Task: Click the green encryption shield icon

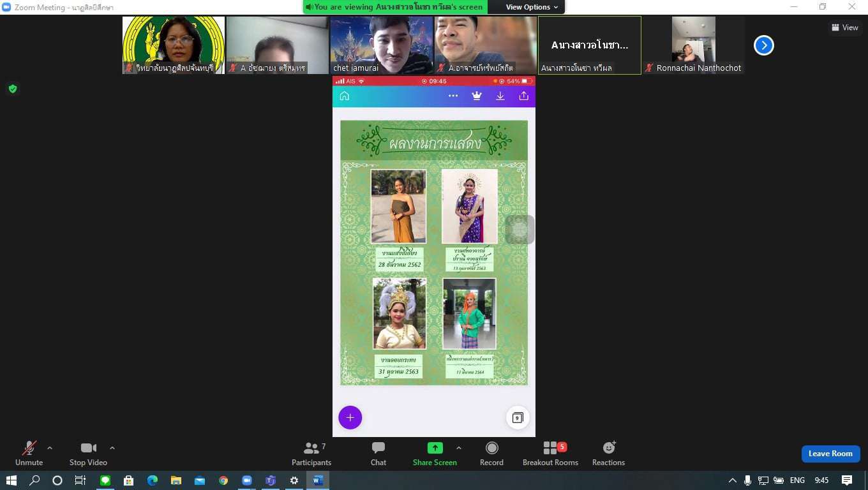Action: point(13,89)
